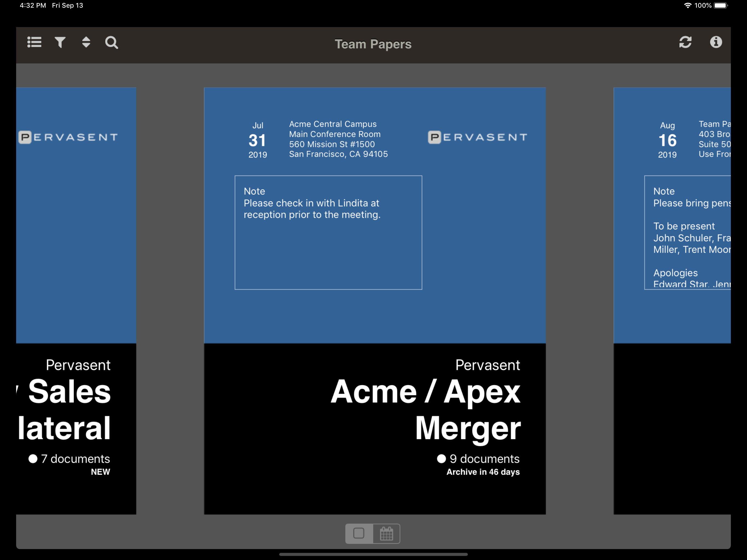Tap the Team Papers title
This screenshot has height=560, width=747.
pyautogui.click(x=373, y=44)
